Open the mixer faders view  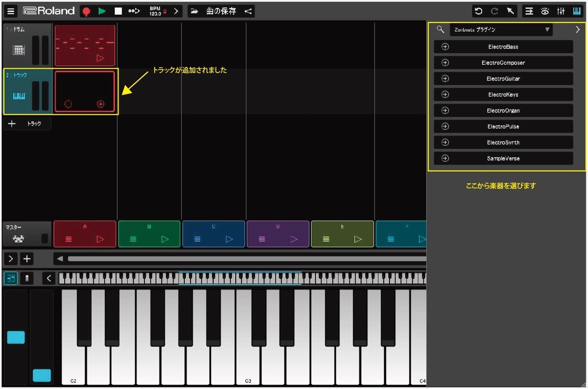tap(560, 11)
